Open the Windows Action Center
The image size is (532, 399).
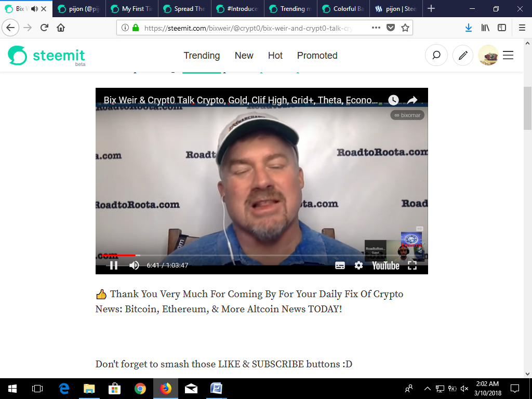(515, 389)
